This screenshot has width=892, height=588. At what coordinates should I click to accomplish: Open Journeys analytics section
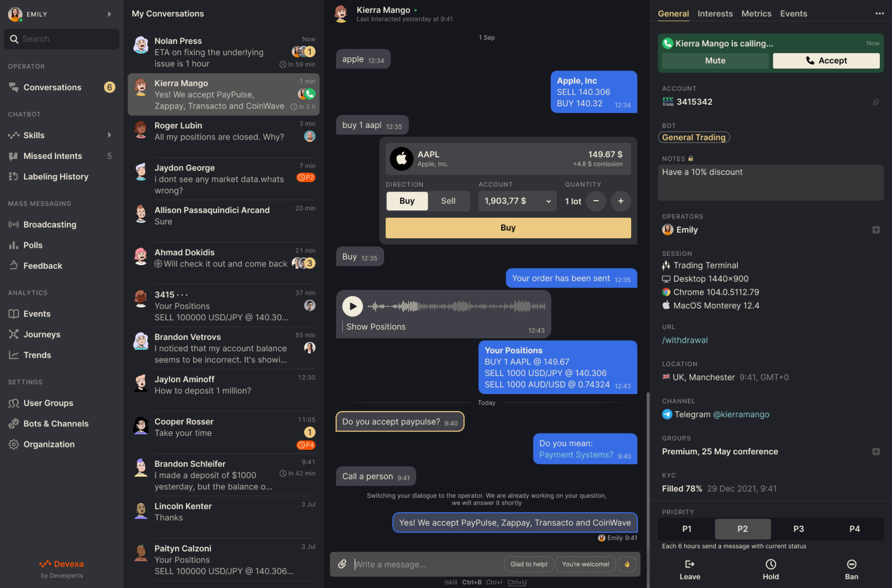pos(41,333)
